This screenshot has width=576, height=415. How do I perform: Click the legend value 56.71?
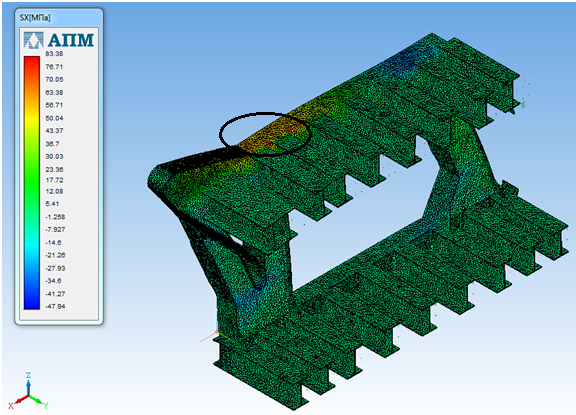pos(54,105)
